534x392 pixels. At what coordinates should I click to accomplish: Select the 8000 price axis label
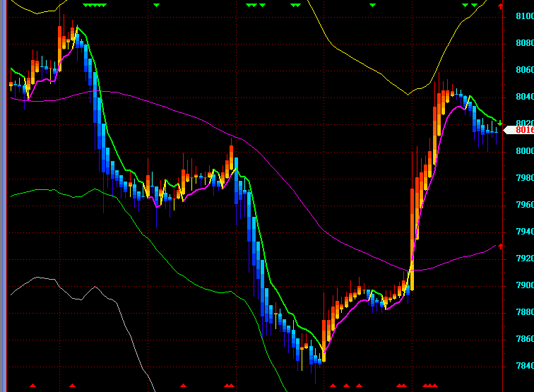tap(525, 151)
